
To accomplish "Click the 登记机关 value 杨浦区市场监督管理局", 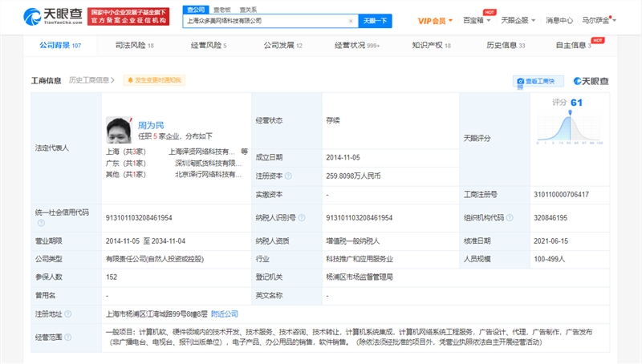I will [360, 277].
